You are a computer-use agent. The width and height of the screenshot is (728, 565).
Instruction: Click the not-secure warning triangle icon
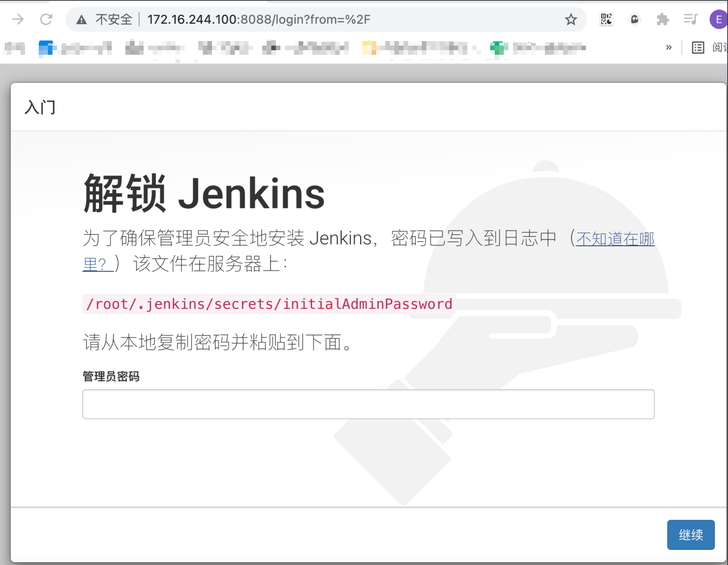point(81,19)
